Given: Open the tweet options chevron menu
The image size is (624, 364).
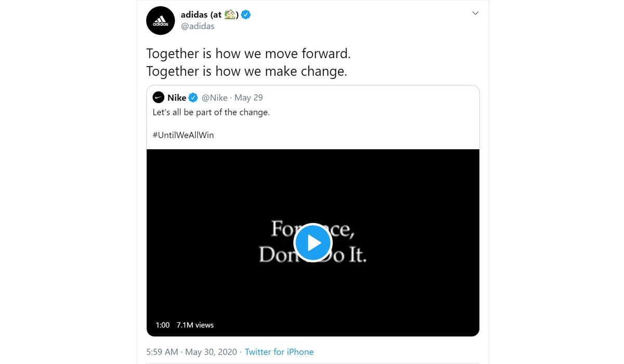Looking at the screenshot, I should tap(475, 14).
